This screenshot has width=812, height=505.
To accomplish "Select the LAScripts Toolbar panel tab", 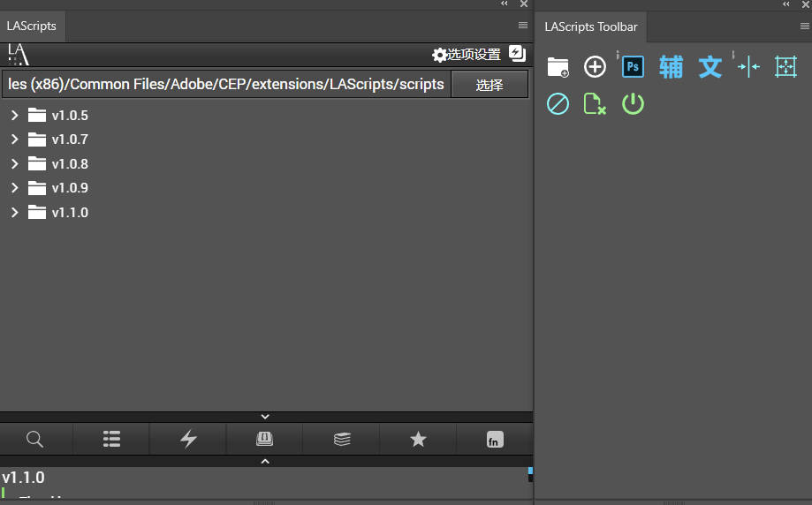I will tap(591, 26).
